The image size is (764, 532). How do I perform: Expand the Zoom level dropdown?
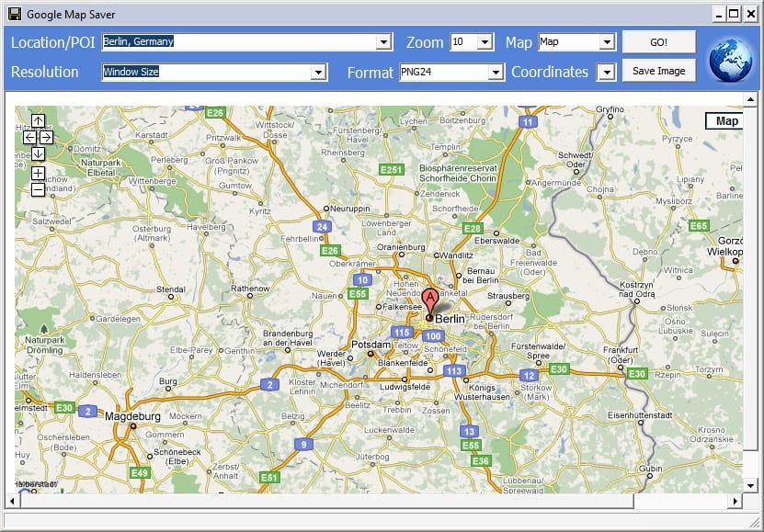click(x=485, y=42)
